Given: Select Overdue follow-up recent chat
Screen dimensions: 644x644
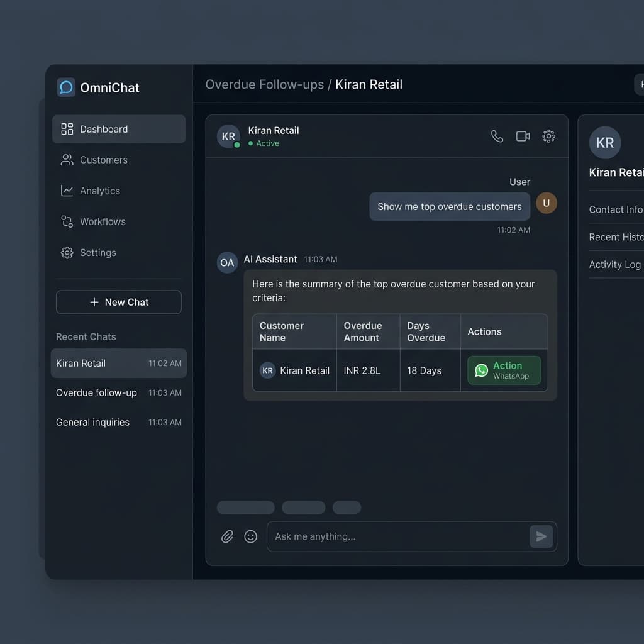Looking at the screenshot, I should (x=119, y=392).
